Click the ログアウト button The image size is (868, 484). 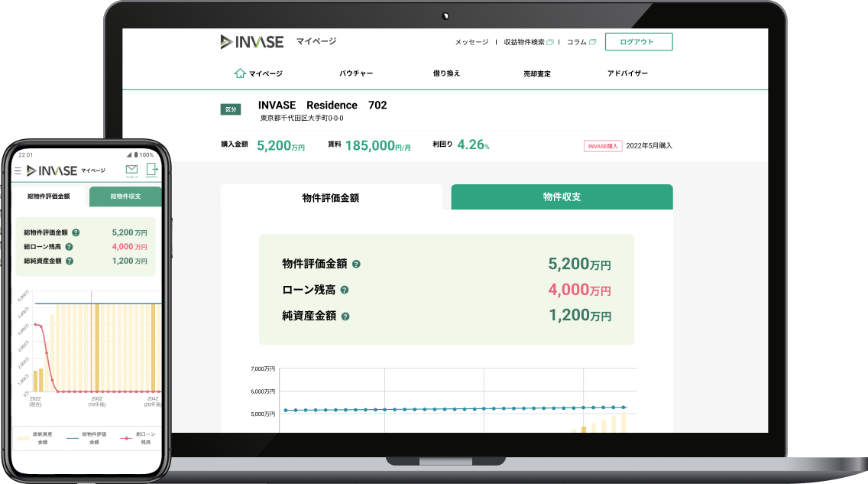tap(639, 41)
